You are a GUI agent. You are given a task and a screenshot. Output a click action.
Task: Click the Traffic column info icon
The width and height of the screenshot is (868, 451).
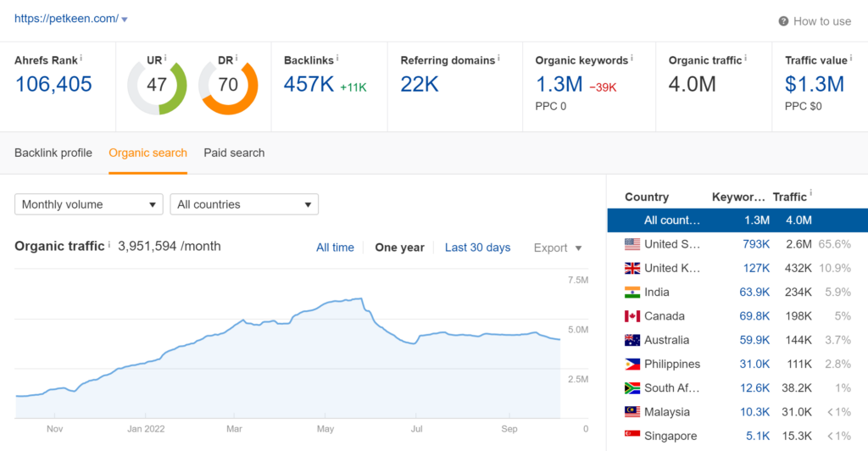810,193
